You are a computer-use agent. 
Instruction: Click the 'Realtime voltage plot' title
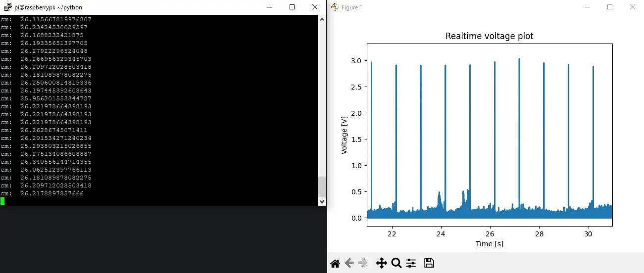click(490, 36)
